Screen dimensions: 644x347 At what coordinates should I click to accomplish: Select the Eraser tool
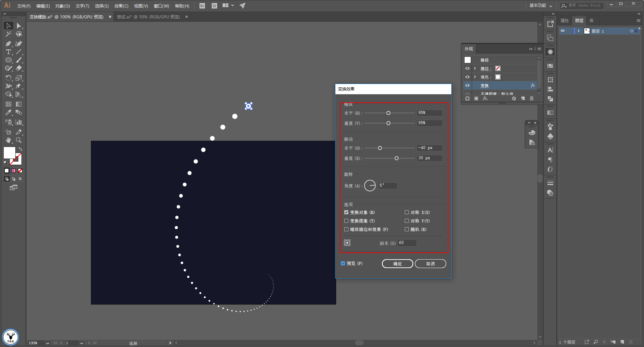coord(19,68)
